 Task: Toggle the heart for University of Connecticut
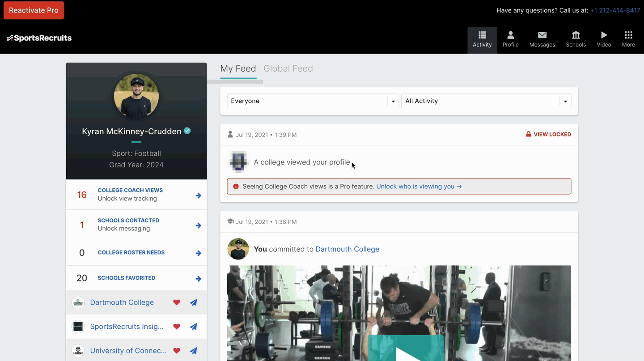(177, 351)
